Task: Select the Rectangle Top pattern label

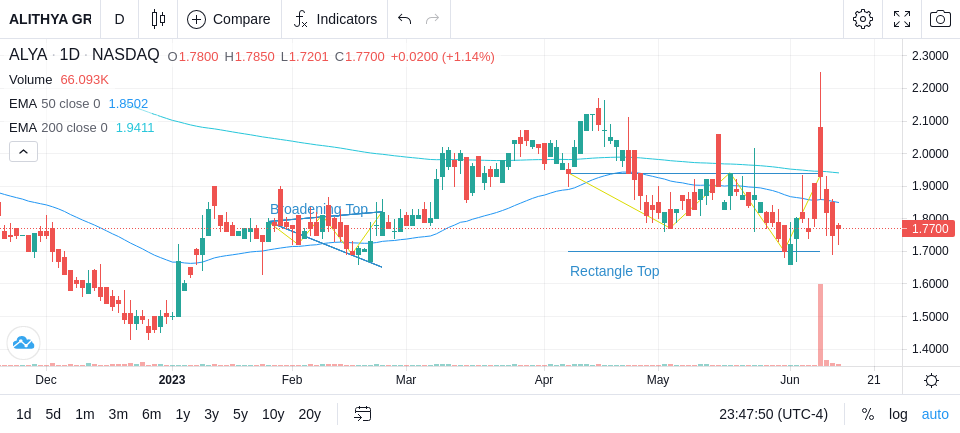Action: coord(614,271)
